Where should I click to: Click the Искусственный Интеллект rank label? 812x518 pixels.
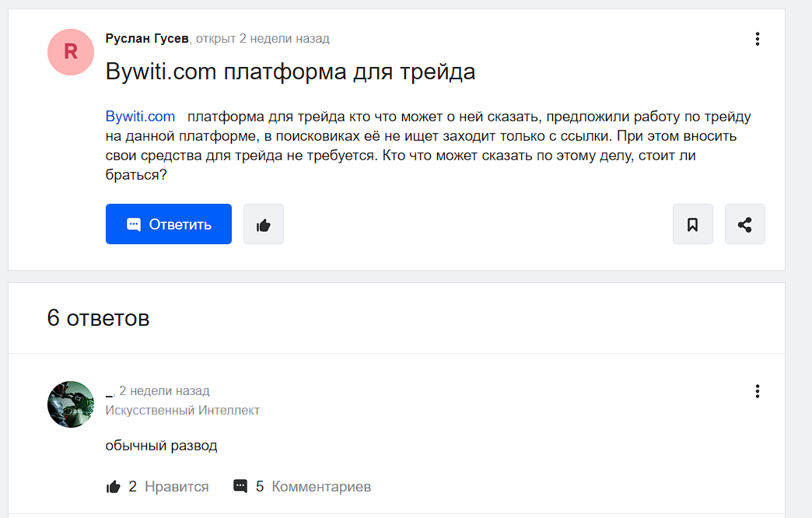click(183, 410)
